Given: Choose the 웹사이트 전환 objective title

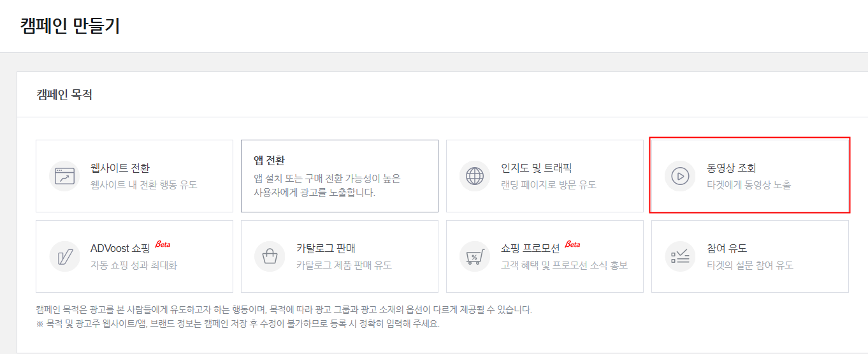Looking at the screenshot, I should tap(120, 168).
